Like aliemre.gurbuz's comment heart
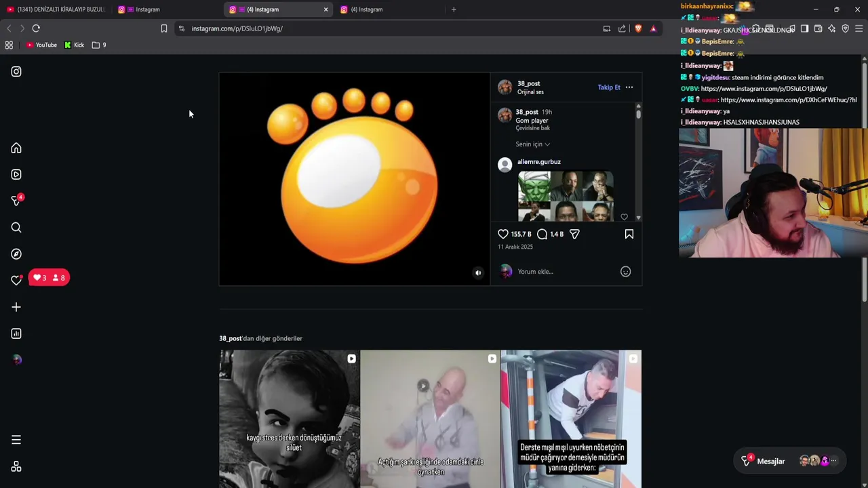The image size is (868, 488). (x=625, y=217)
